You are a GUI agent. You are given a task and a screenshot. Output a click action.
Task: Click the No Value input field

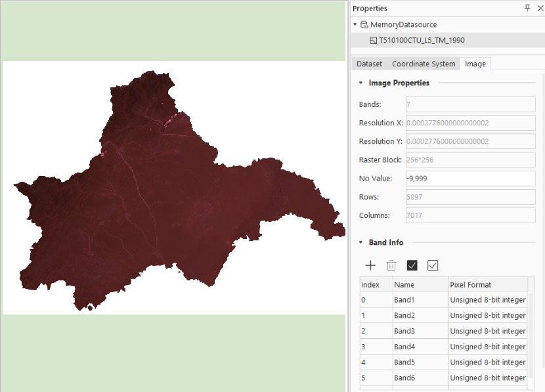pos(470,179)
